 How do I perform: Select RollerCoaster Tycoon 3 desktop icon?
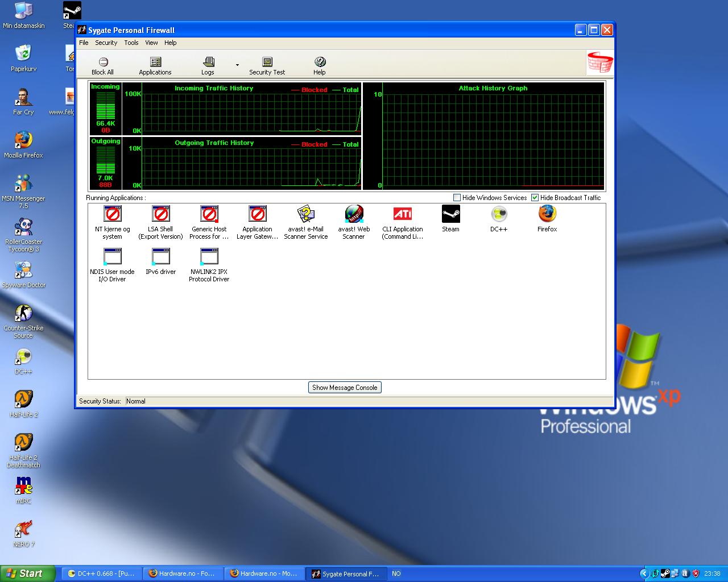pyautogui.click(x=23, y=235)
